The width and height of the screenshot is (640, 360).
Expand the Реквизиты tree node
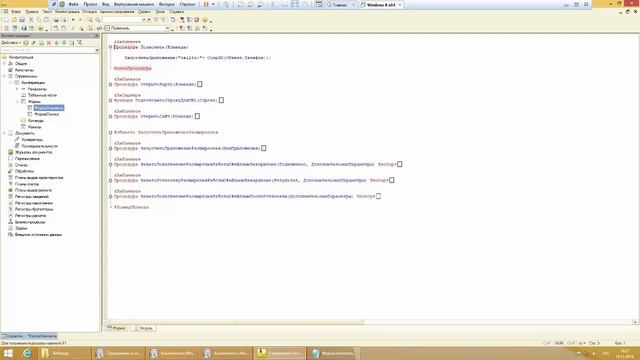click(x=18, y=89)
